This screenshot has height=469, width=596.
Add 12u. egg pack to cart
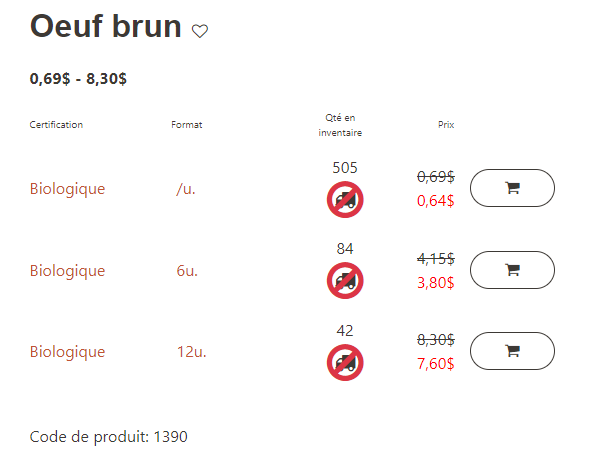512,351
